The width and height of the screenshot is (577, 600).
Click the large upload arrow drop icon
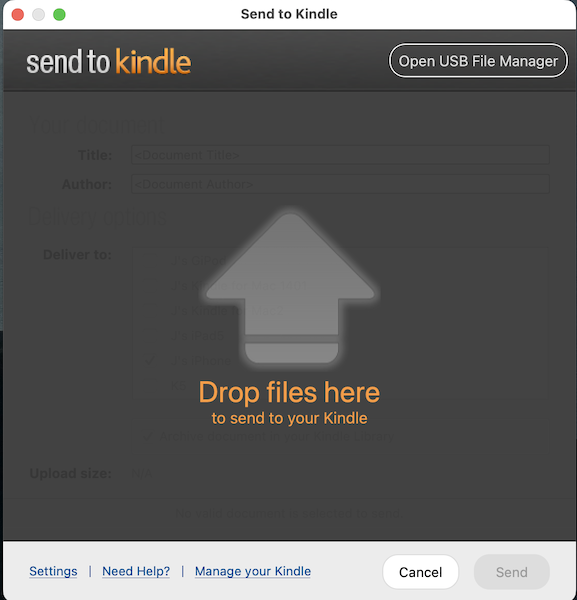tap(290, 288)
